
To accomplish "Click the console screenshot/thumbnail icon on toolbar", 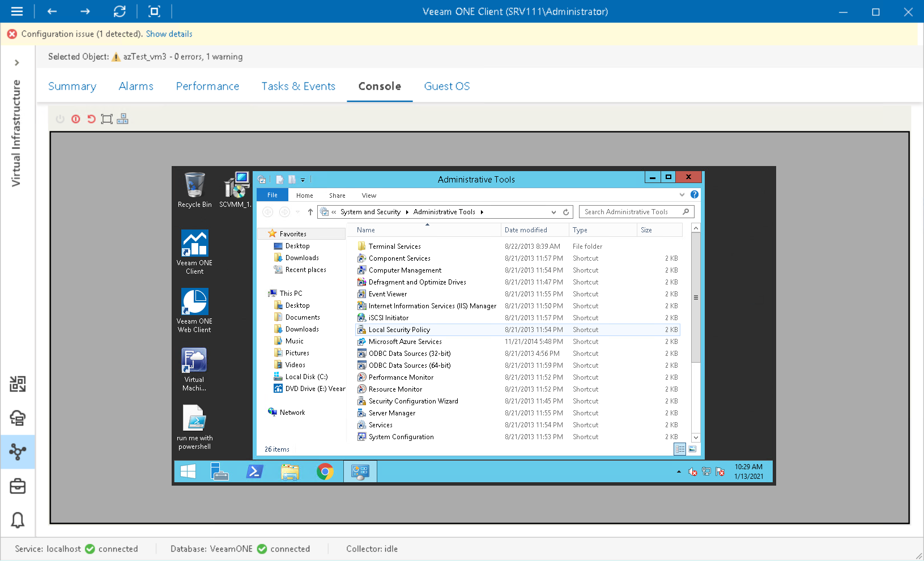I will coord(122,119).
